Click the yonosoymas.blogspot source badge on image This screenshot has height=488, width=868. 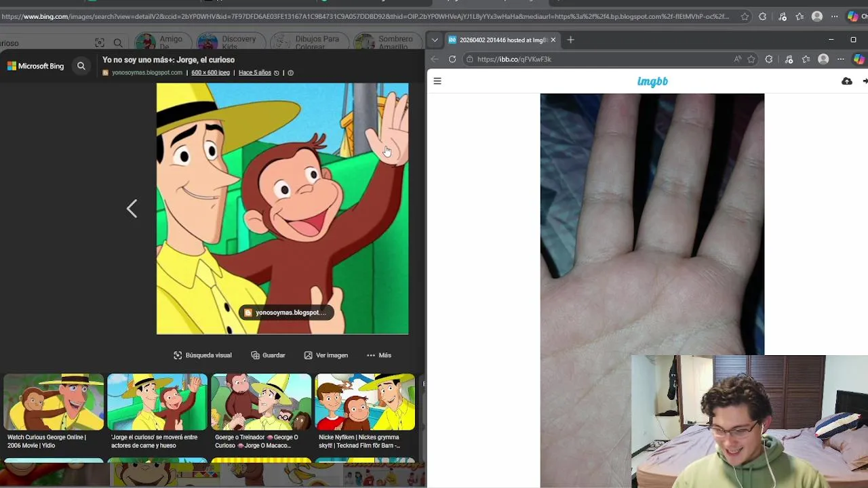285,312
